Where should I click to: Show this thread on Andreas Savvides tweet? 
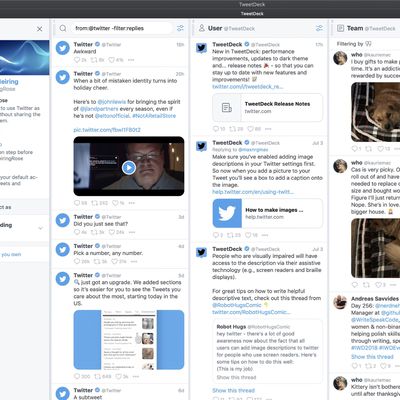tap(372, 357)
